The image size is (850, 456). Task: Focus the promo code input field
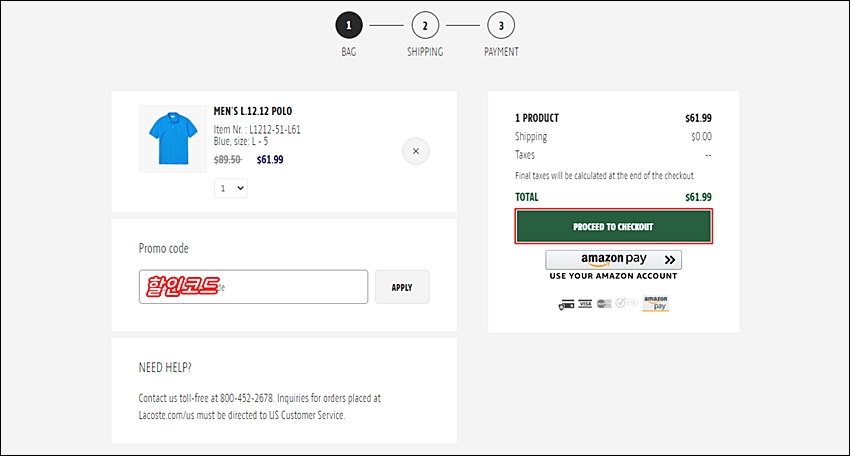(253, 287)
